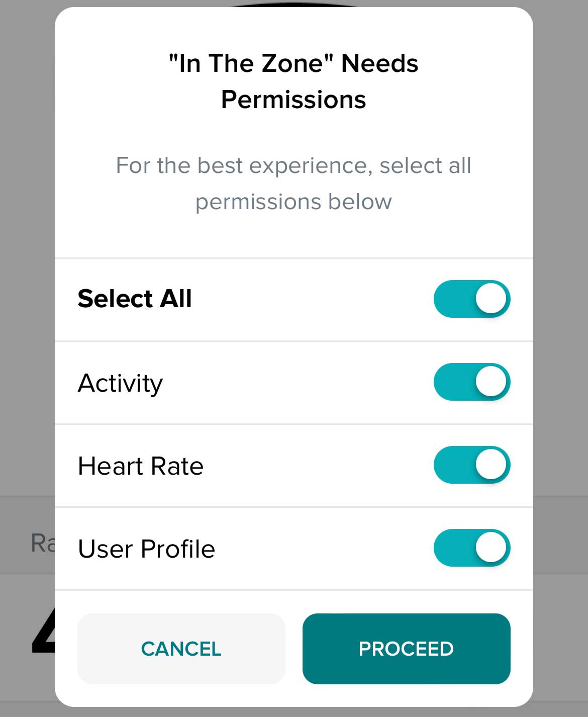The width and height of the screenshot is (588, 717).
Task: Click the teal PROCEED confirmation button
Action: (406, 649)
